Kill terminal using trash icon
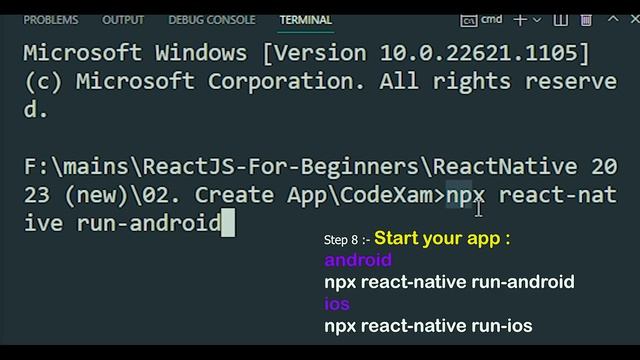This screenshot has width=640, height=360. point(586,20)
